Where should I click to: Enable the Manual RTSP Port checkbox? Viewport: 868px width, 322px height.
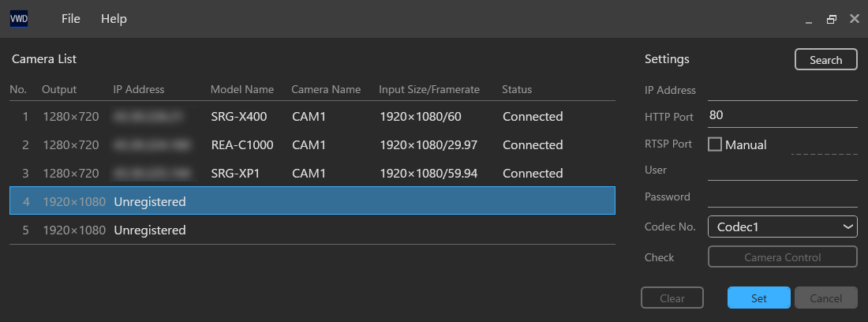coord(715,144)
